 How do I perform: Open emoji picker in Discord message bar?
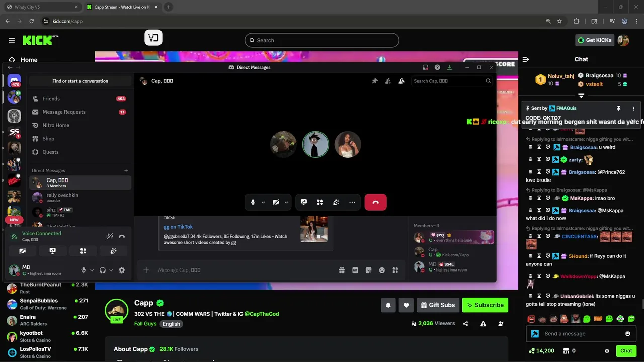tap(382, 270)
